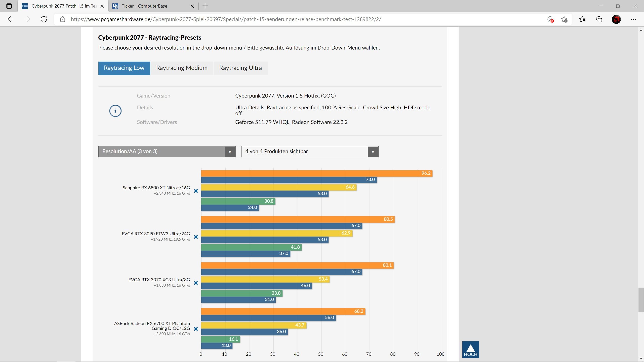Remove Sapphire RX 6800 XT from chart
This screenshot has height=362, width=644.
(x=196, y=191)
